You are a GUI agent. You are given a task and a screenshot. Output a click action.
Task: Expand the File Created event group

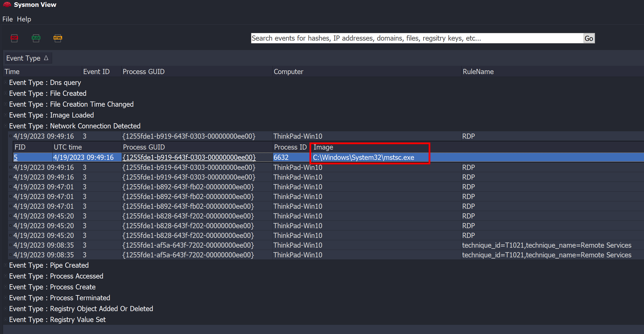5,93
